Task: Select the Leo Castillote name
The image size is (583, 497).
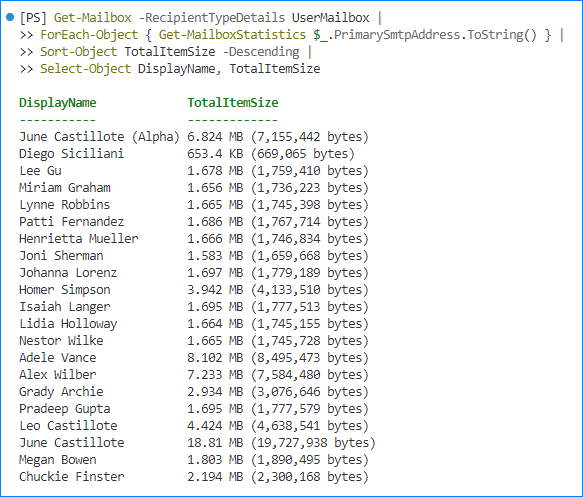Action: click(x=68, y=427)
